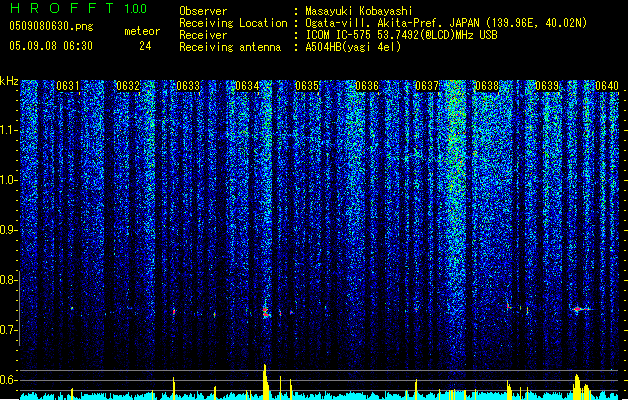The image size is (629, 400).
Task: Click the Observer field label
Action: [x=203, y=11]
